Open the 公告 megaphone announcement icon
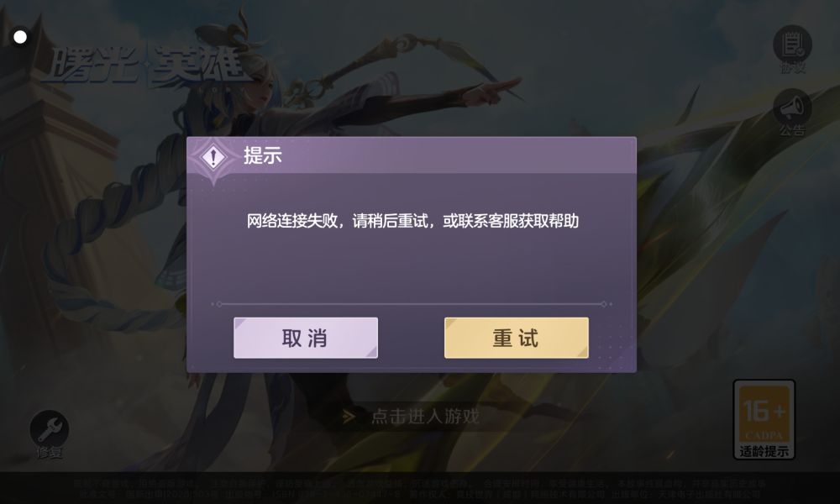The image size is (840, 504). click(x=792, y=108)
